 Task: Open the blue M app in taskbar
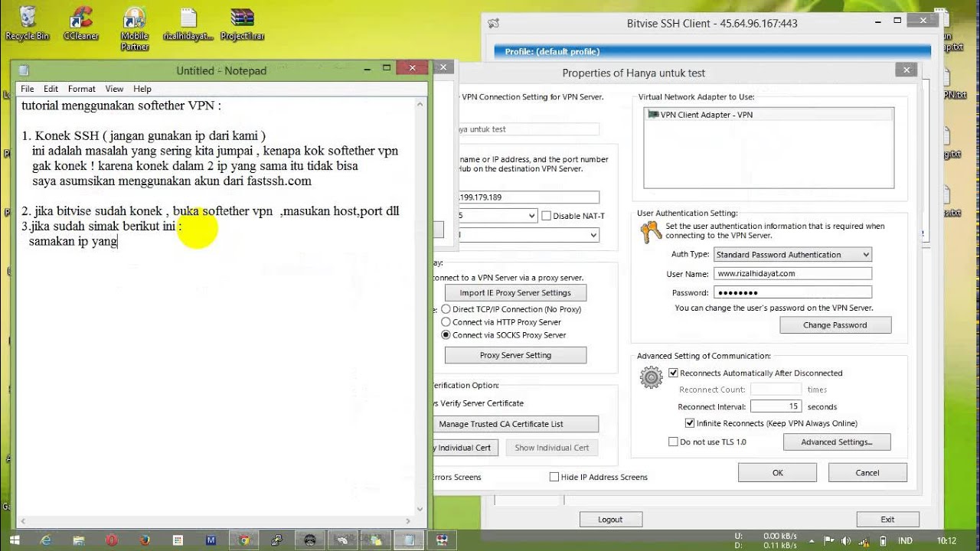(x=211, y=540)
